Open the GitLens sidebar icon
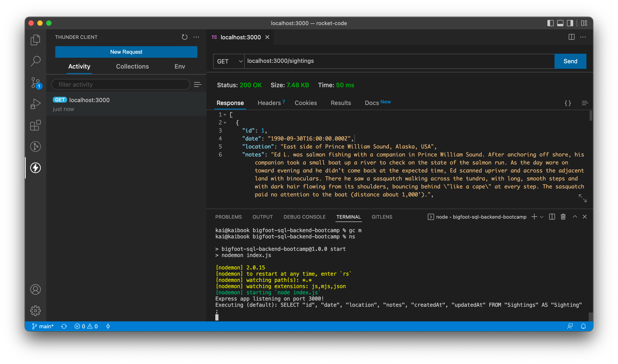 (x=35, y=146)
